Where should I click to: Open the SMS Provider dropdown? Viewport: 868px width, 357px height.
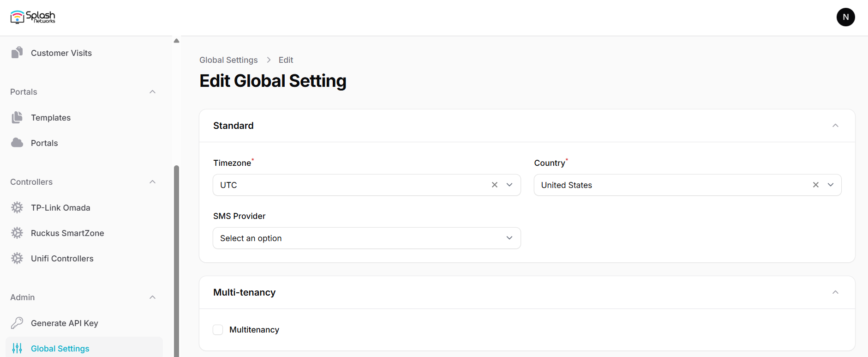(x=366, y=238)
